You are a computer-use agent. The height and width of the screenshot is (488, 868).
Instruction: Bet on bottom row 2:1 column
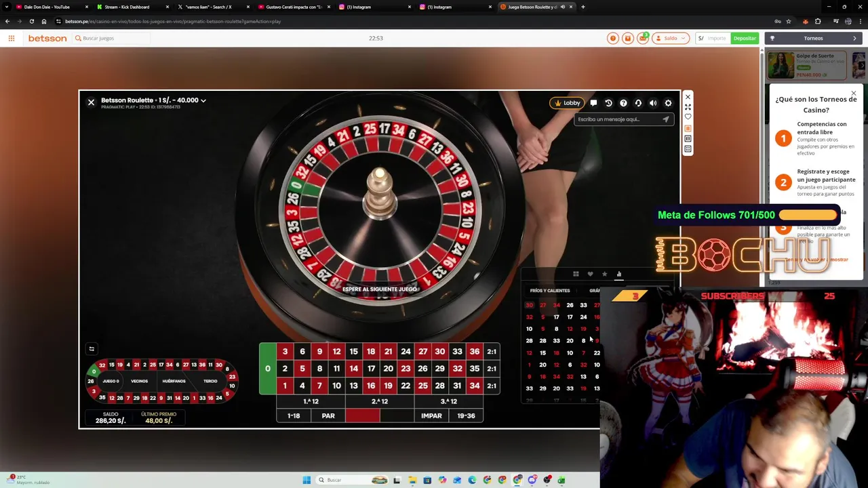click(492, 386)
